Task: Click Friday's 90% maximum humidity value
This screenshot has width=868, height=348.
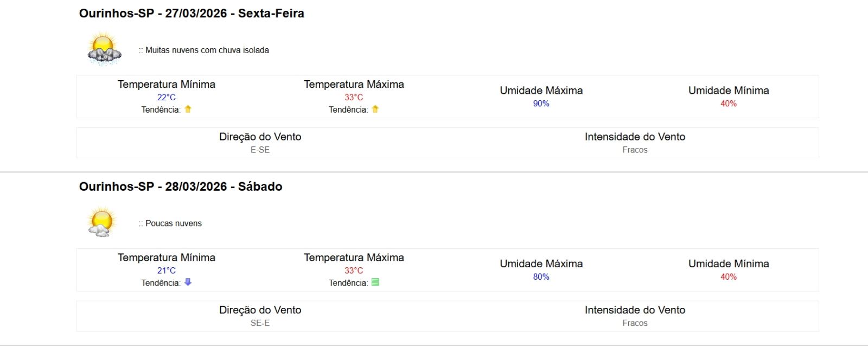Action: (x=541, y=104)
